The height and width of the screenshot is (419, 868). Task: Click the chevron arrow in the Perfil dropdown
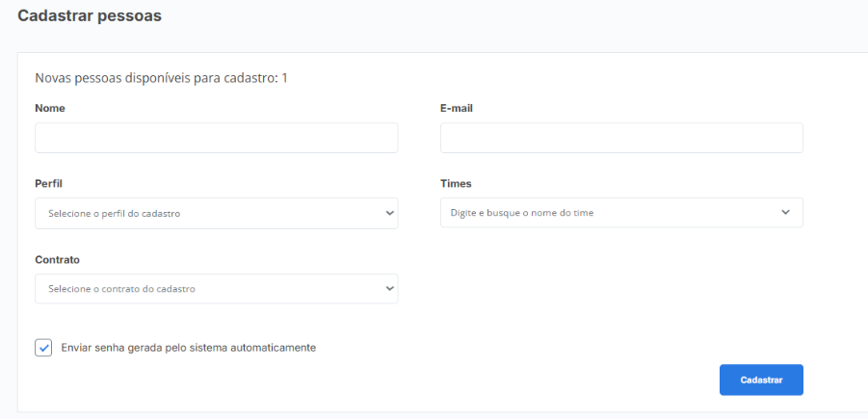[390, 213]
